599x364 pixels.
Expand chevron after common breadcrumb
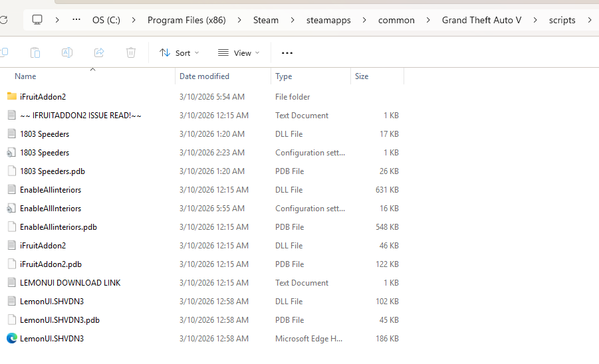(428, 20)
